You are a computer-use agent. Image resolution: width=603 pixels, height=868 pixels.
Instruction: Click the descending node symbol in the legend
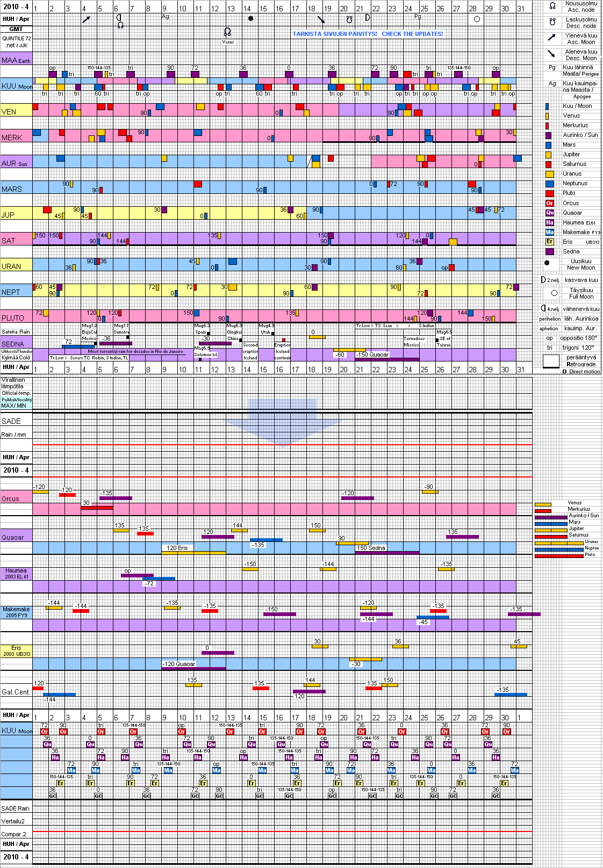[552, 22]
